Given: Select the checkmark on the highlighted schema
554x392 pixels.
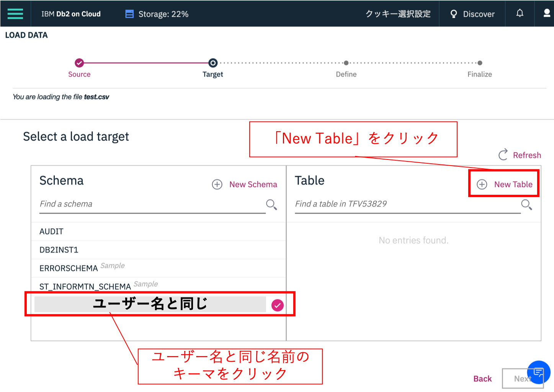Looking at the screenshot, I should (x=277, y=305).
